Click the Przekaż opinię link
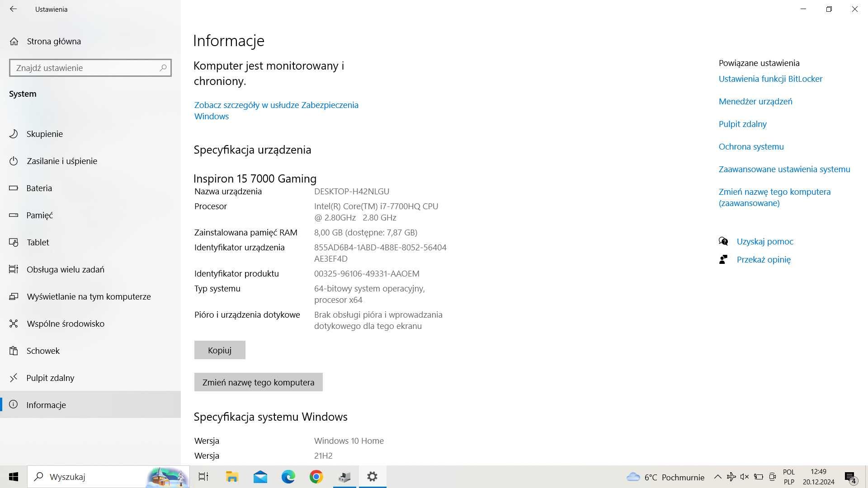 (x=764, y=259)
